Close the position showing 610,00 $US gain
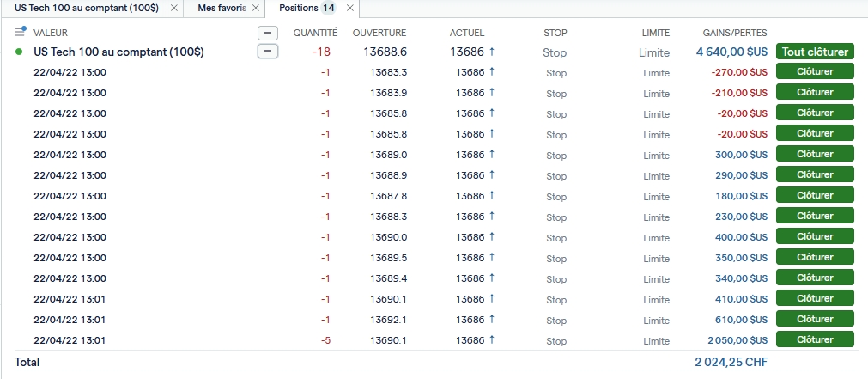 point(815,320)
